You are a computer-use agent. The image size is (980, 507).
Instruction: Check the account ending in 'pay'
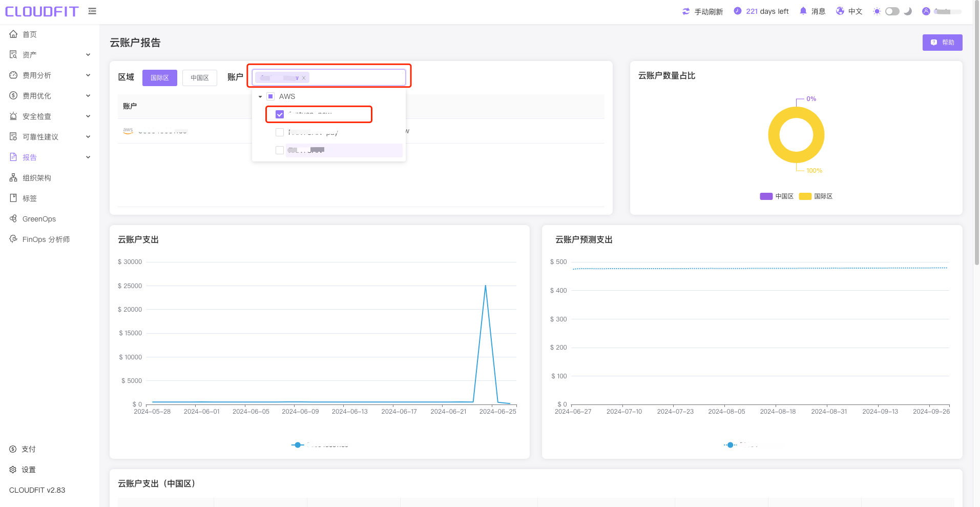coord(280,132)
